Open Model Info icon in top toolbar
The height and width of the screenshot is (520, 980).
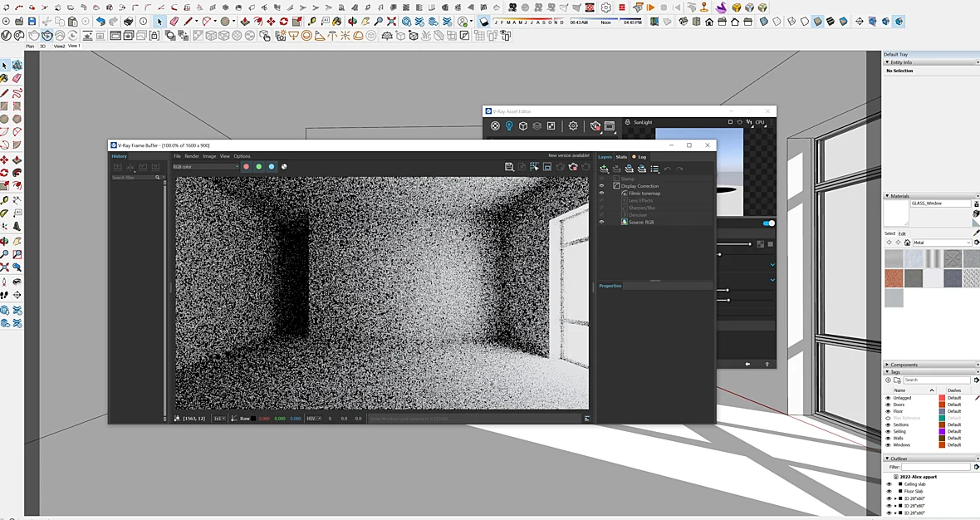[143, 22]
